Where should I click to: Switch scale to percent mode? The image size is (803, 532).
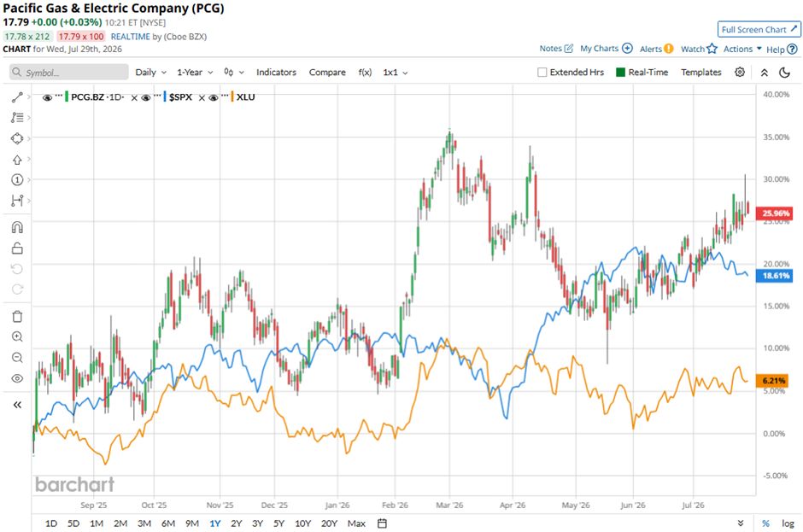[765, 523]
